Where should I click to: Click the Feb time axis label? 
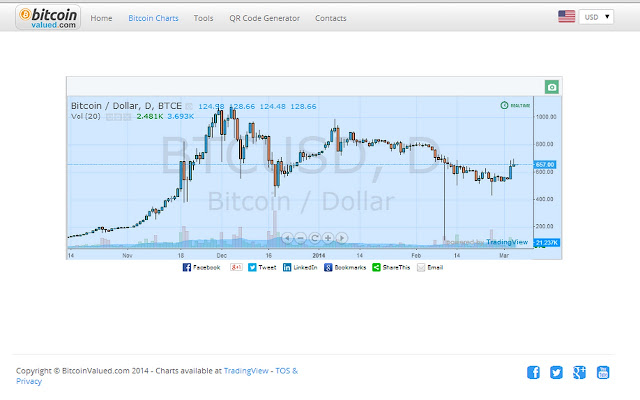point(416,256)
